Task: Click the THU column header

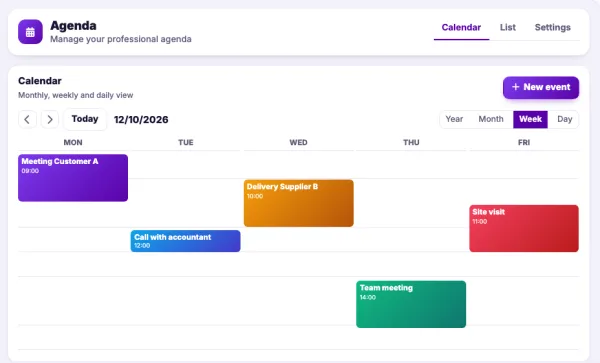Action: point(411,143)
